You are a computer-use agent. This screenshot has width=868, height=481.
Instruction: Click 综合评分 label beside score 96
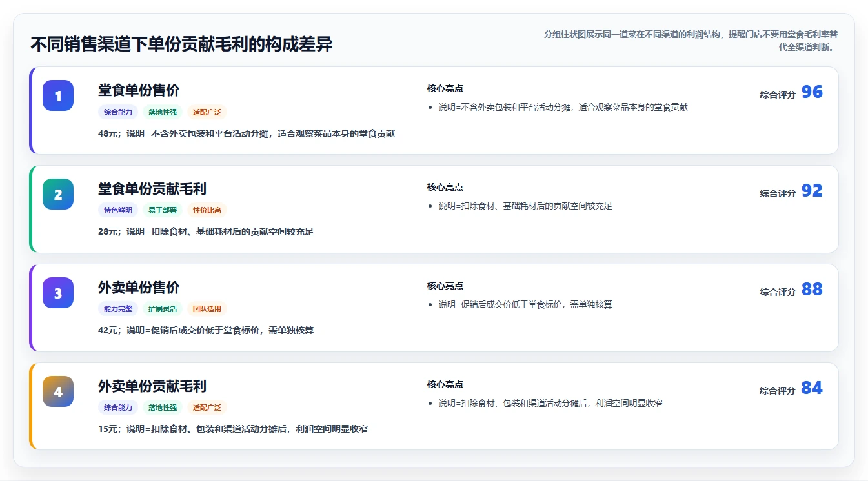pos(778,95)
